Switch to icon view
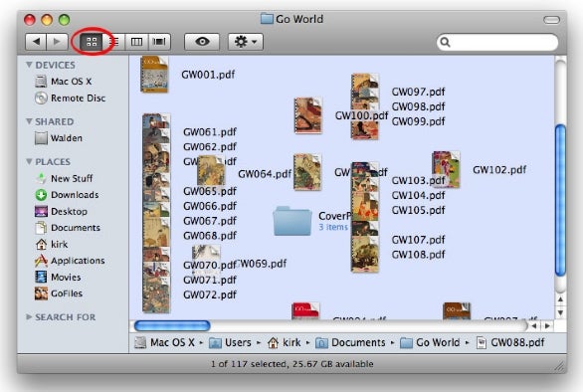Screen dimensions: 583x392 [x=92, y=41]
